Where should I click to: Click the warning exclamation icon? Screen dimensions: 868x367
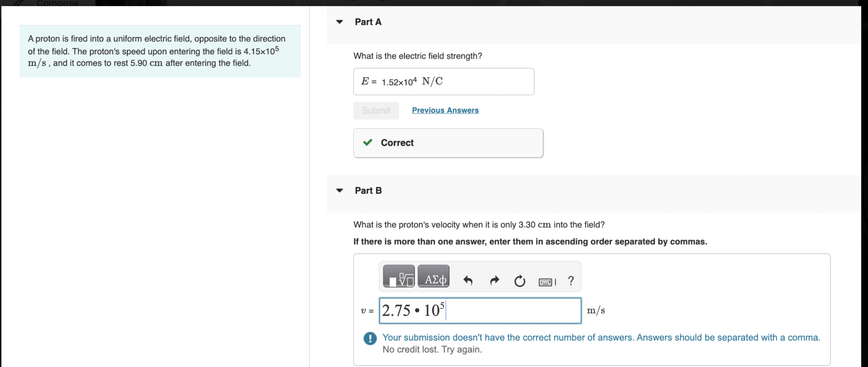[370, 338]
